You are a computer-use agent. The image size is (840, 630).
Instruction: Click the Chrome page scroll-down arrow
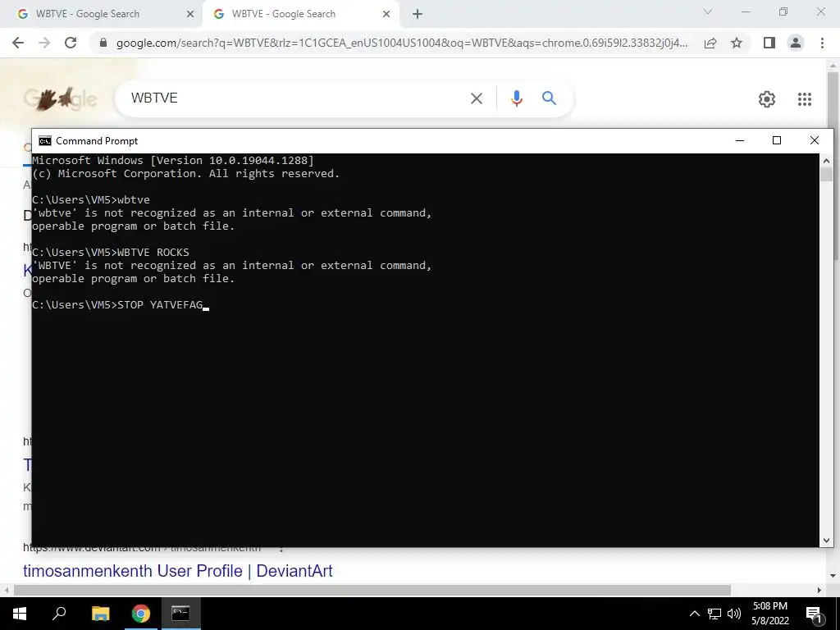pyautogui.click(x=833, y=577)
